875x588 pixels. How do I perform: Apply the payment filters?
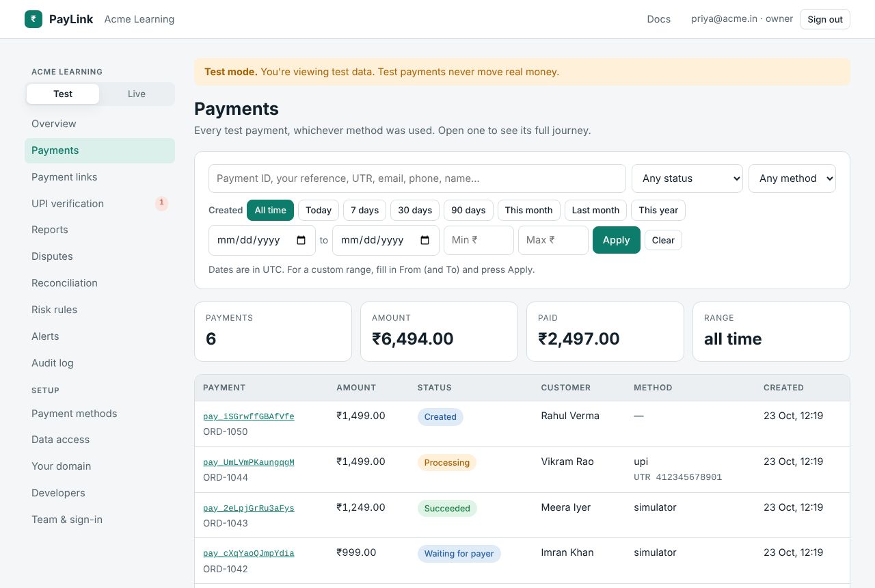(x=616, y=240)
